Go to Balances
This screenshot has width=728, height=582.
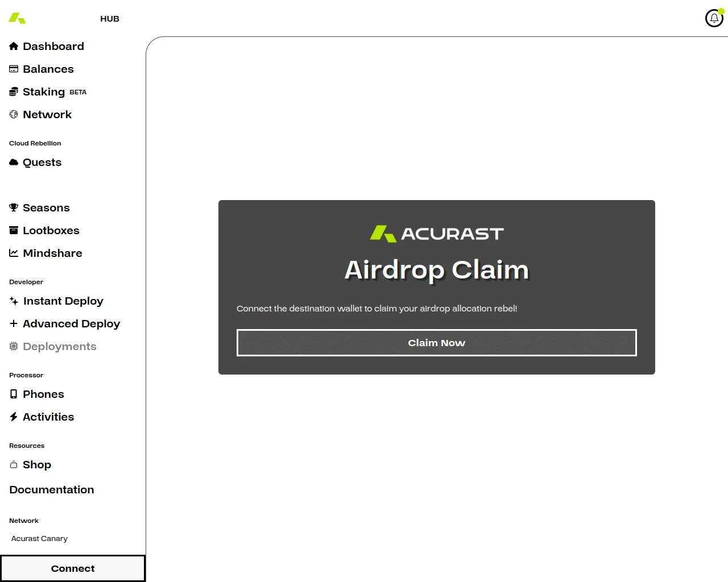tap(48, 69)
